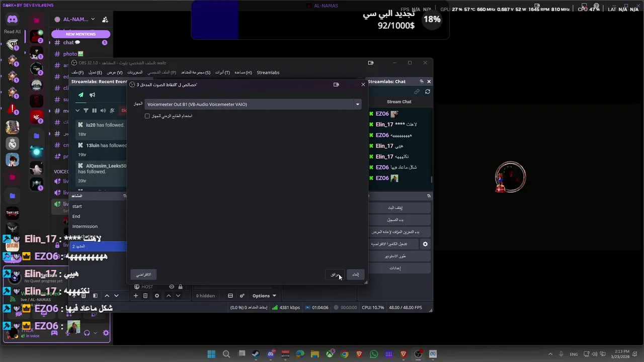Open Discord home icon

pyautogui.click(x=13, y=20)
